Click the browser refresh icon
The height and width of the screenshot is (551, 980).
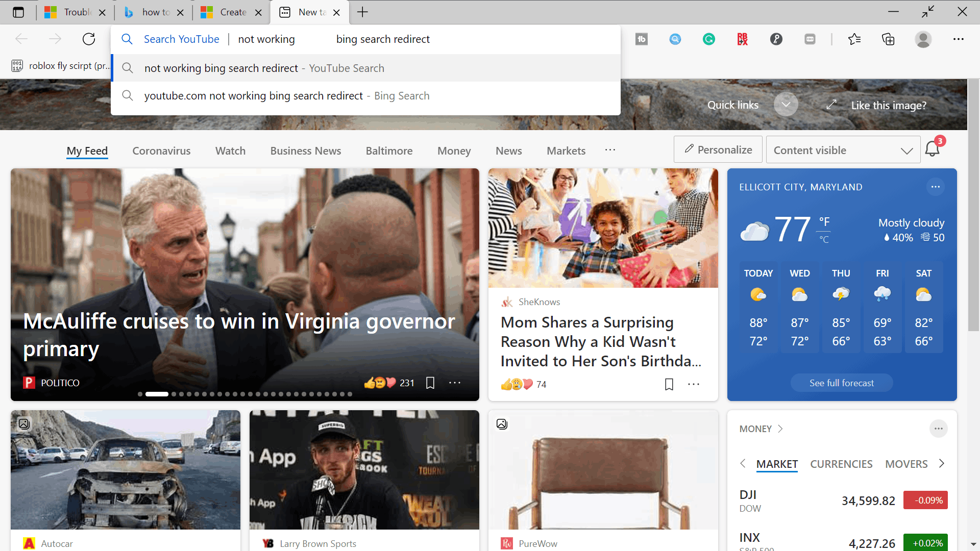point(89,39)
